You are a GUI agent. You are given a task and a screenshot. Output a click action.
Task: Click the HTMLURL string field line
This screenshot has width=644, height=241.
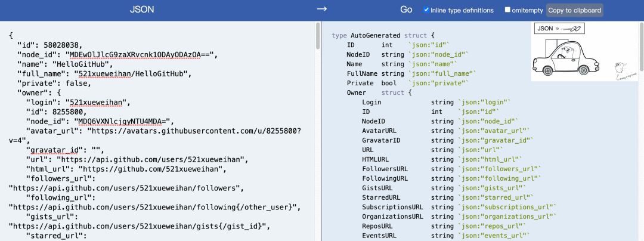pos(442,159)
